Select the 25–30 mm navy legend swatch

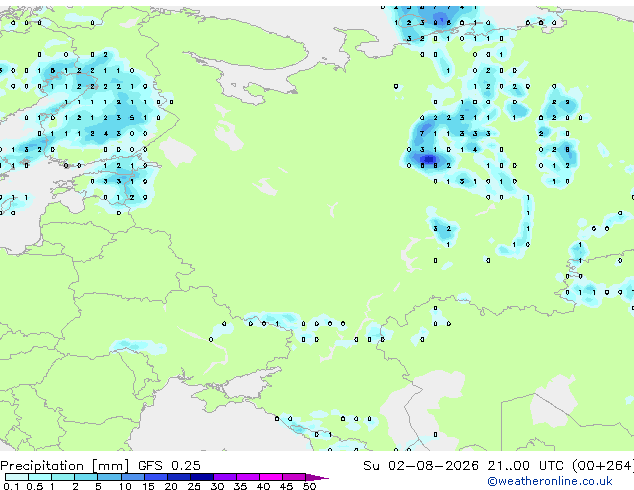[x=202, y=477]
